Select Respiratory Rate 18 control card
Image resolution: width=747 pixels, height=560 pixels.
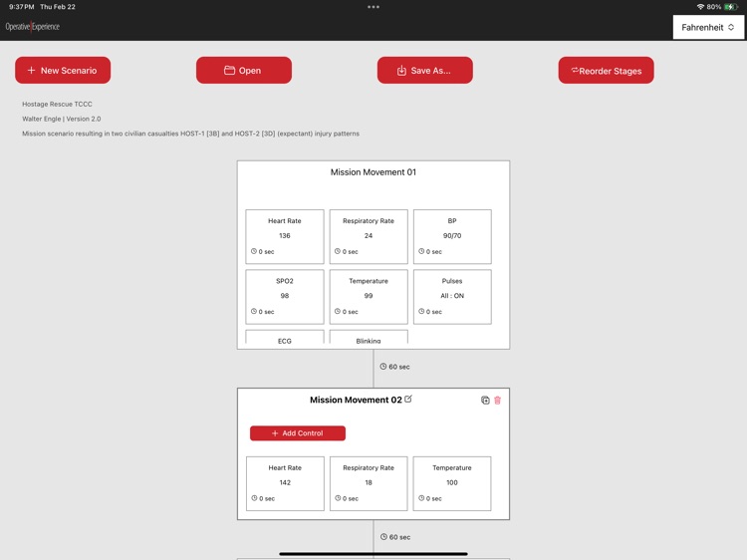click(x=369, y=483)
